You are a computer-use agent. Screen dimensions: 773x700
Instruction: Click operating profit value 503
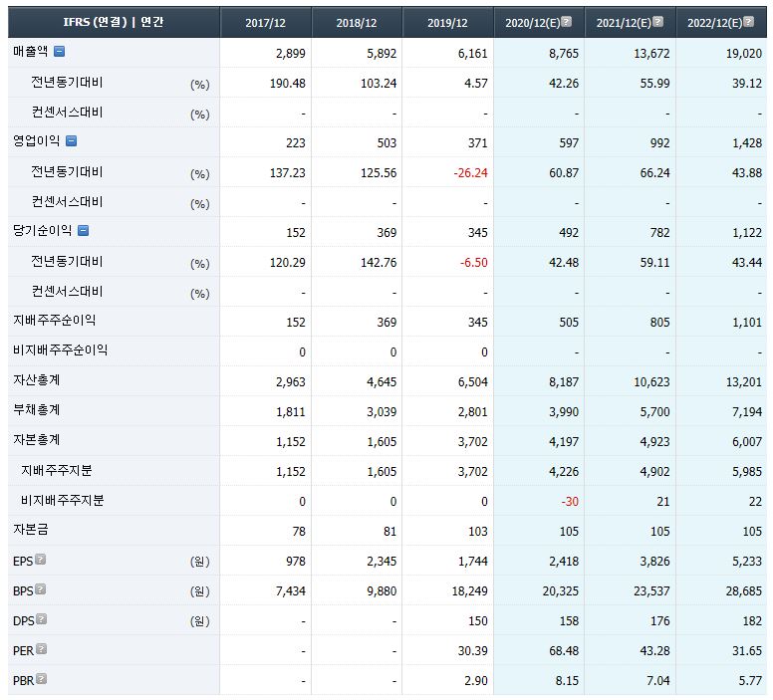point(386,143)
